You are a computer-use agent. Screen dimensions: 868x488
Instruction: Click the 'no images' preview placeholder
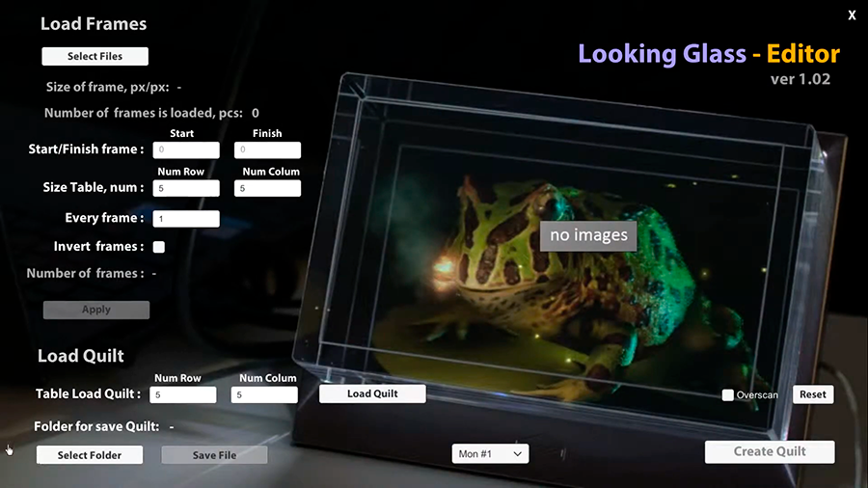pyautogui.click(x=588, y=234)
